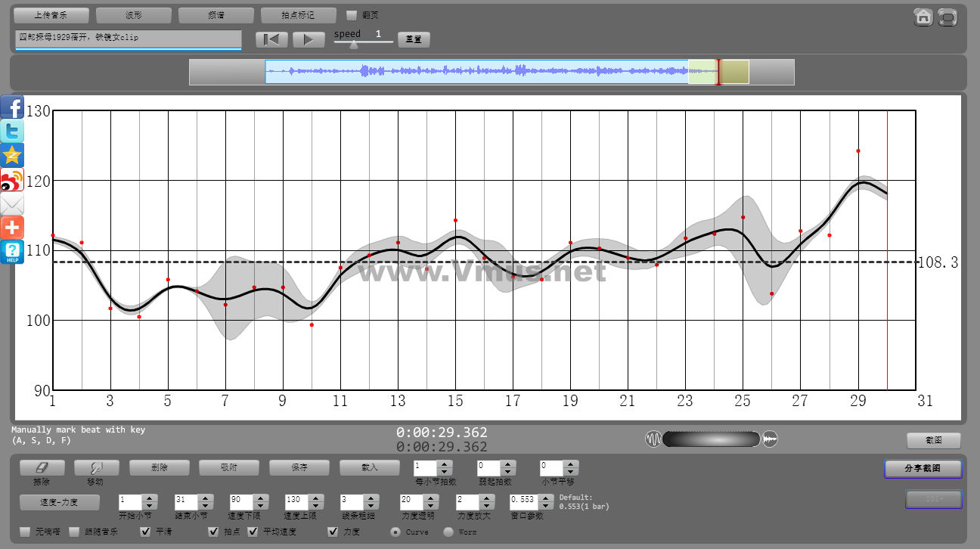Click the 重置 speed reset button
980x549 pixels.
414,39
